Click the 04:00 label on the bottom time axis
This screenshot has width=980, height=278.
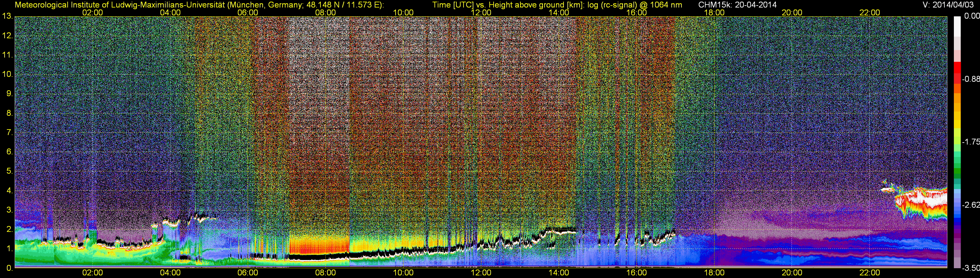[170, 273]
